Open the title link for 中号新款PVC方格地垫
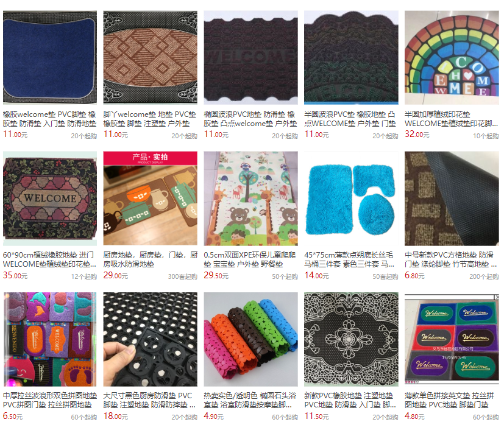 pos(450,259)
